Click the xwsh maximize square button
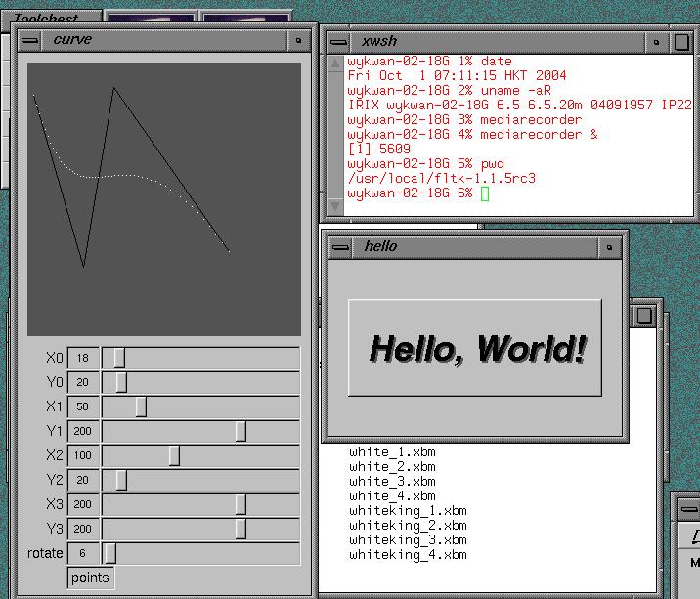700x599 pixels. coord(681,42)
